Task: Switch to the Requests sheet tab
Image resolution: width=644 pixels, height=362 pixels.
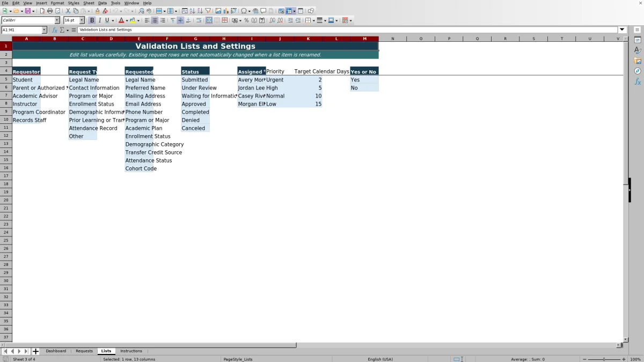Action: click(x=84, y=351)
